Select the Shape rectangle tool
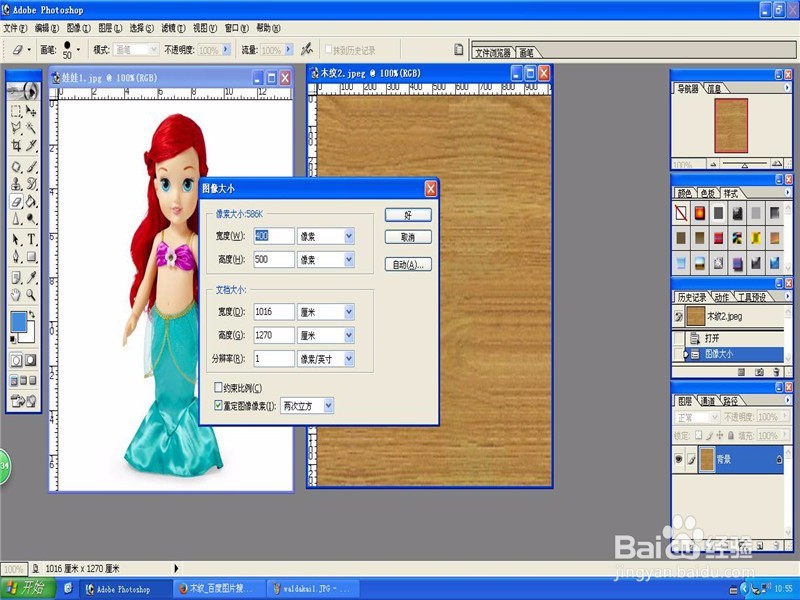 (x=31, y=256)
